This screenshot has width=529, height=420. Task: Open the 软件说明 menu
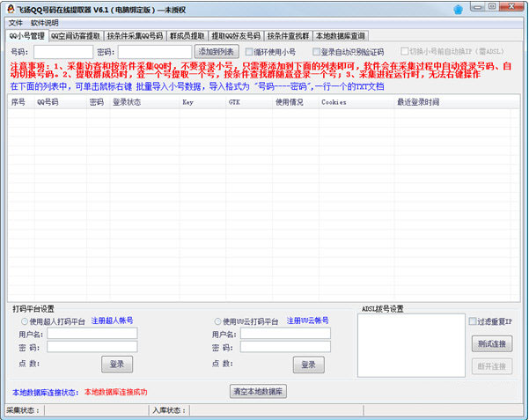coord(45,23)
